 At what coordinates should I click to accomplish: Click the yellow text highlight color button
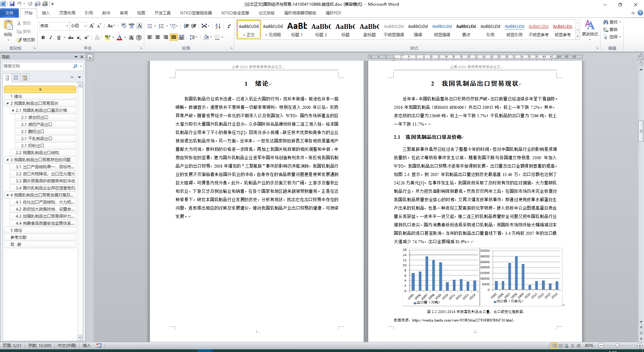107,38
